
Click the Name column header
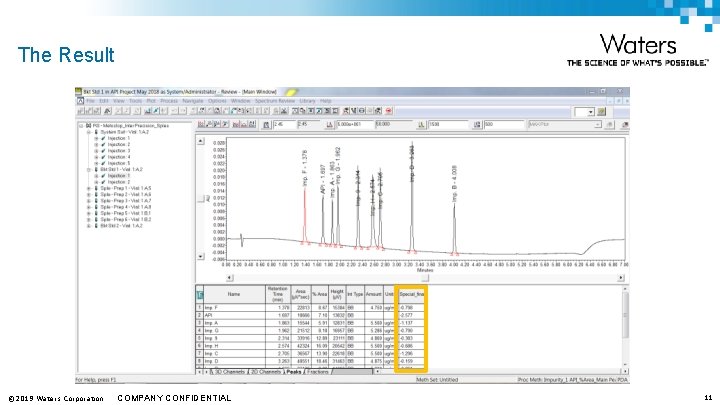(x=234, y=294)
